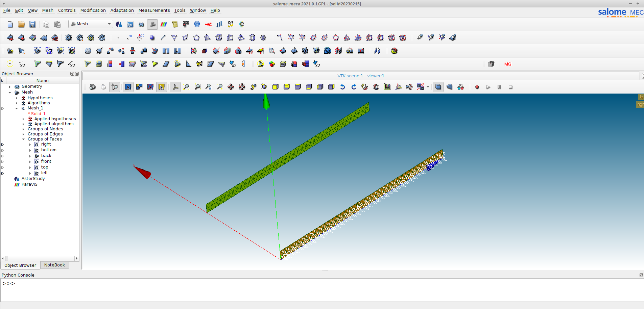Collapse Groups of Faces
The width and height of the screenshot is (644, 309).
pyautogui.click(x=23, y=139)
